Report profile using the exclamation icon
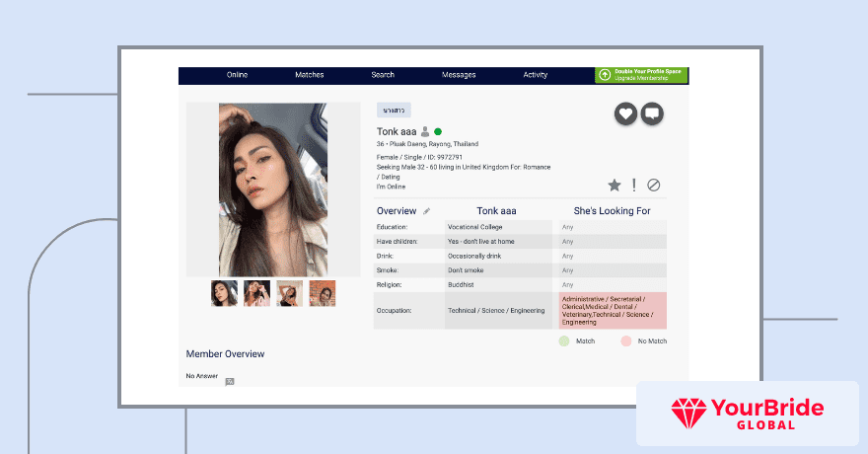The height and width of the screenshot is (454, 868). (x=634, y=185)
